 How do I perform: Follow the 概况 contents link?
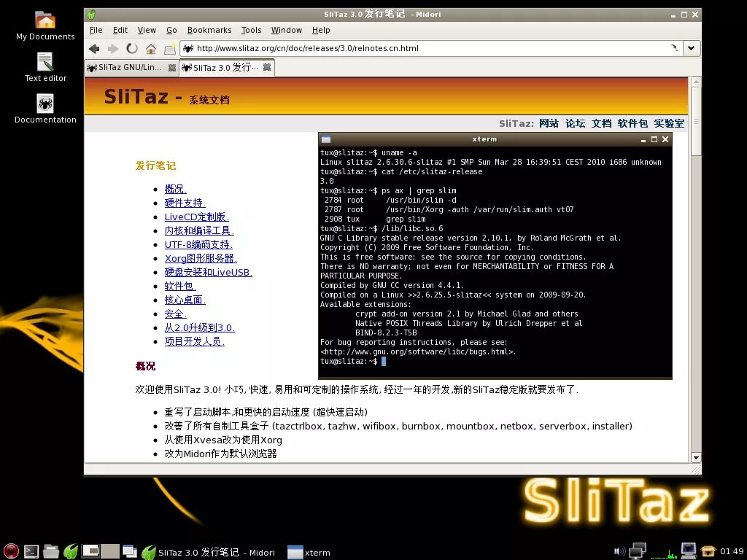tap(175, 189)
